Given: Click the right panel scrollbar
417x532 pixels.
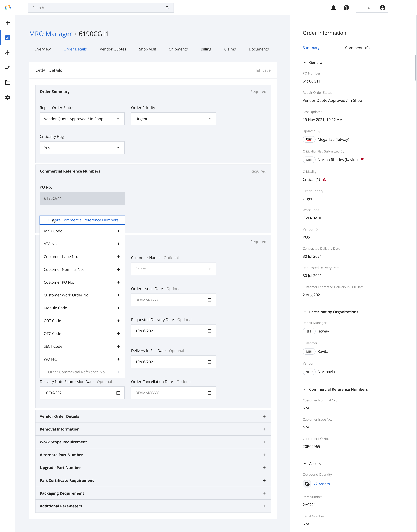Looking at the screenshot, I should pos(415,68).
